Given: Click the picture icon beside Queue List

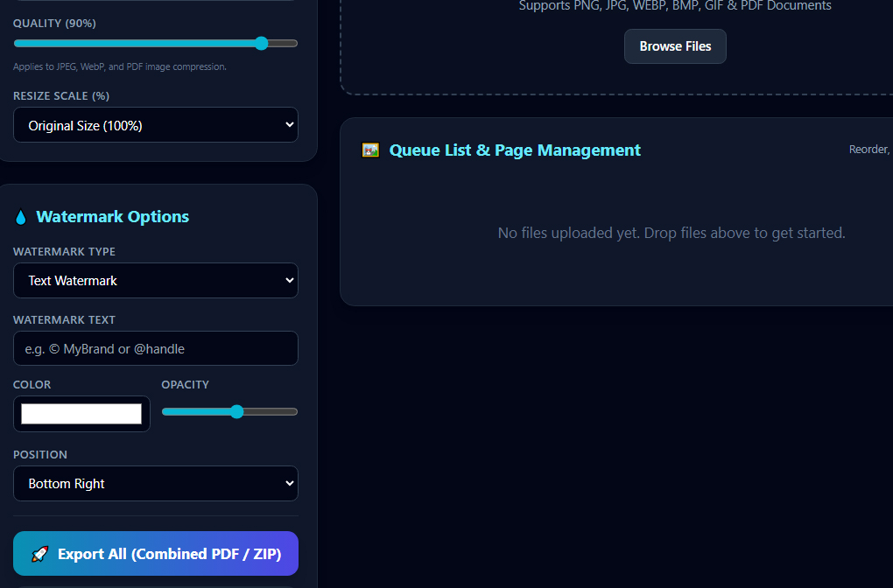Looking at the screenshot, I should click(370, 150).
